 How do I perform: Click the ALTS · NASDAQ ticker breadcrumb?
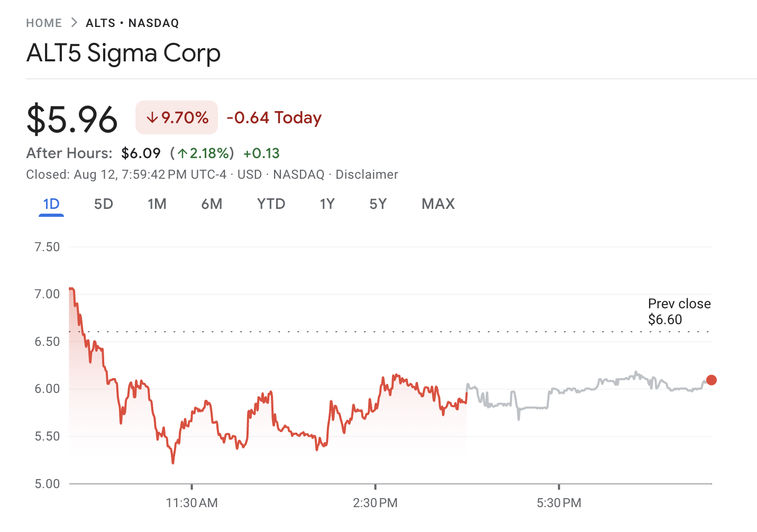coord(132,23)
